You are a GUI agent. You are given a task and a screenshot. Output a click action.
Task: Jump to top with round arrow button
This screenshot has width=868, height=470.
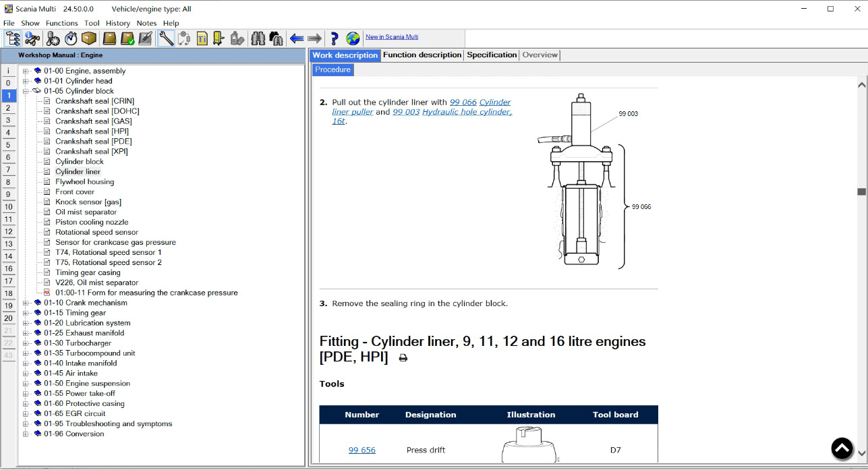(x=842, y=448)
